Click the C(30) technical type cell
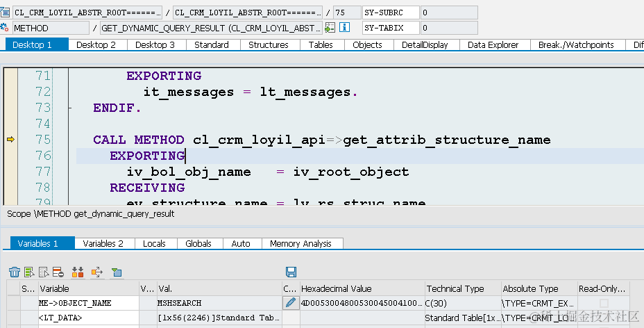The image size is (644, 328). (463, 303)
